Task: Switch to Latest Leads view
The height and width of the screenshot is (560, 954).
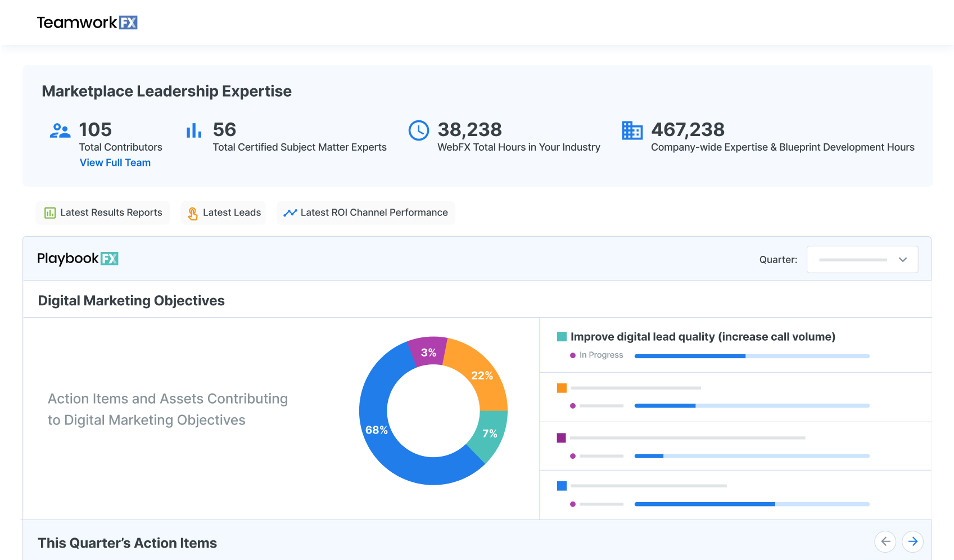Action: [223, 213]
